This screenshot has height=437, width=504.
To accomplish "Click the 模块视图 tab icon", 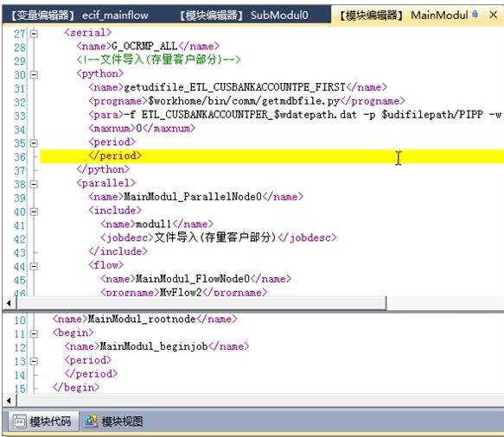I will pos(92,421).
